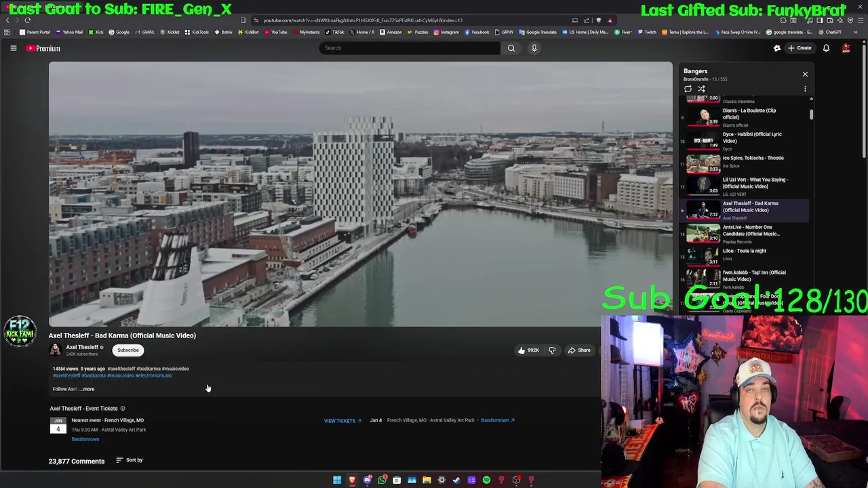Play Lil Uzi Vert - What You Saying
This screenshot has width=868, height=488.
(744, 186)
